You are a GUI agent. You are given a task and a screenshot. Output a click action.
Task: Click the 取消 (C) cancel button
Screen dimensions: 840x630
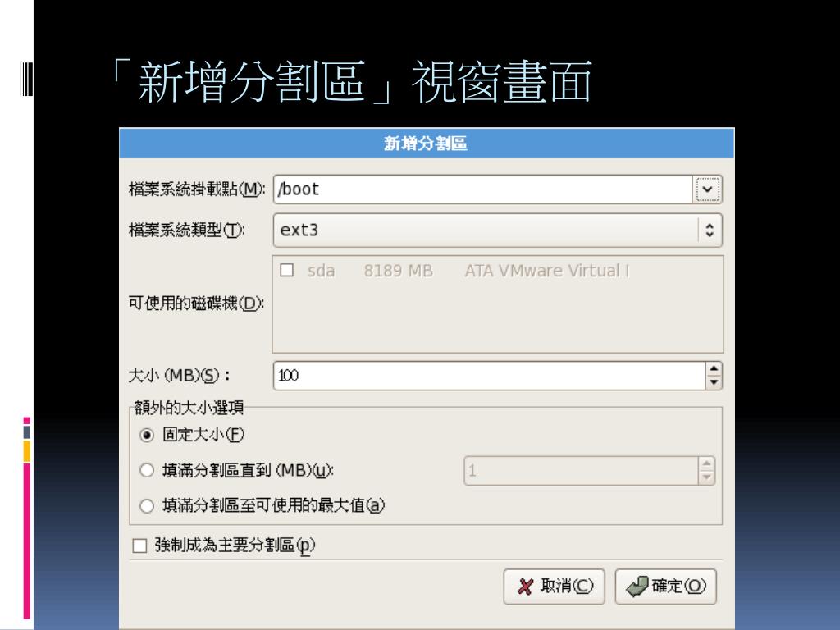coord(554,587)
